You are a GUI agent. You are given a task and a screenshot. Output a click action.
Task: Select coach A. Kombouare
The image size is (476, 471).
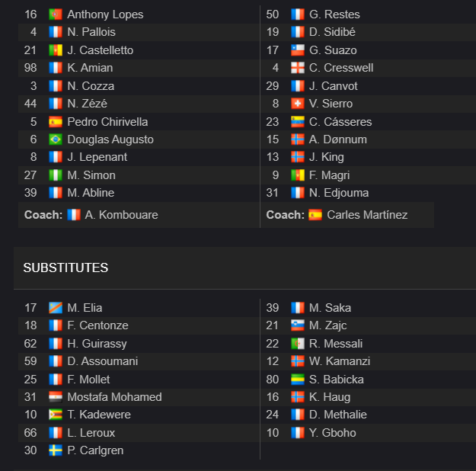tap(121, 215)
